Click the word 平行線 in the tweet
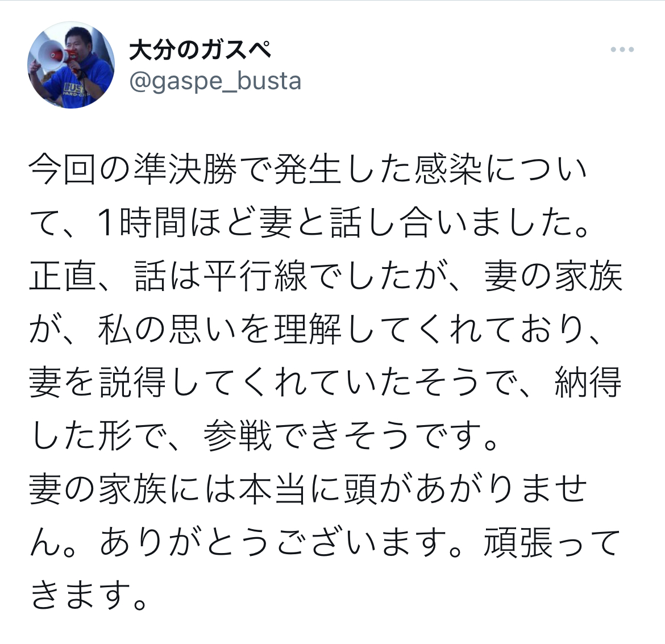This screenshot has width=665, height=644. 255,276
